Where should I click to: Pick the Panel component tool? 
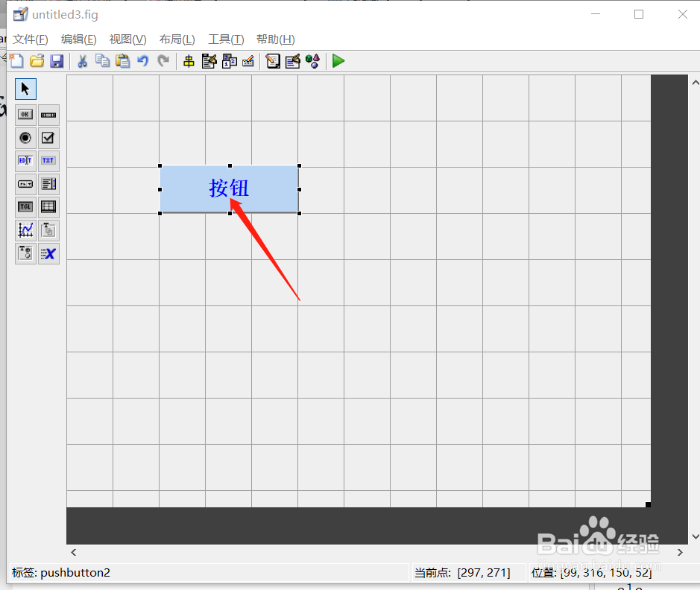[x=48, y=230]
